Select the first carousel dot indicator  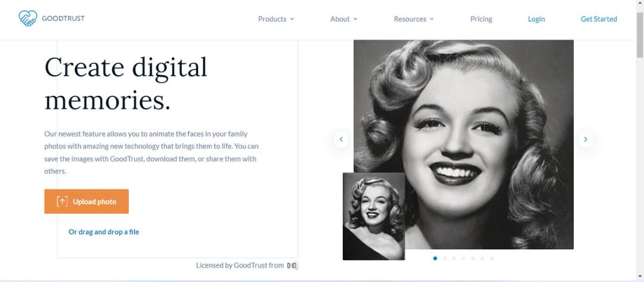tap(435, 258)
